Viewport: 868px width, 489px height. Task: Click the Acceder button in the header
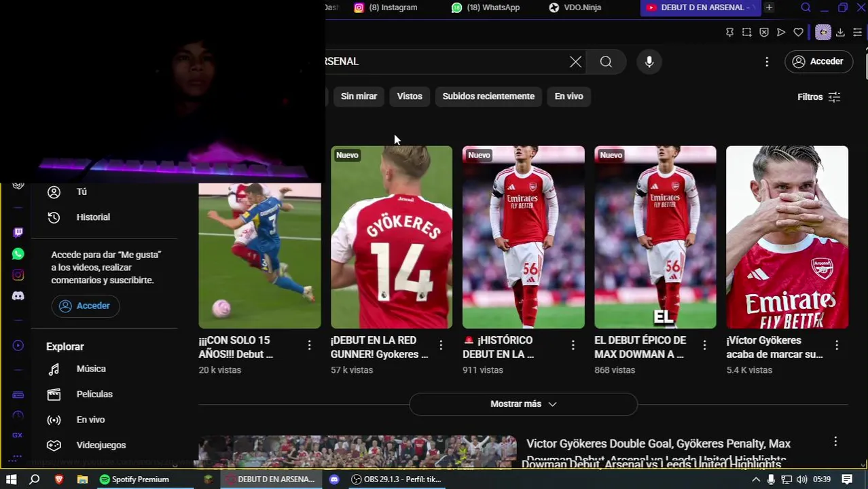[818, 62]
